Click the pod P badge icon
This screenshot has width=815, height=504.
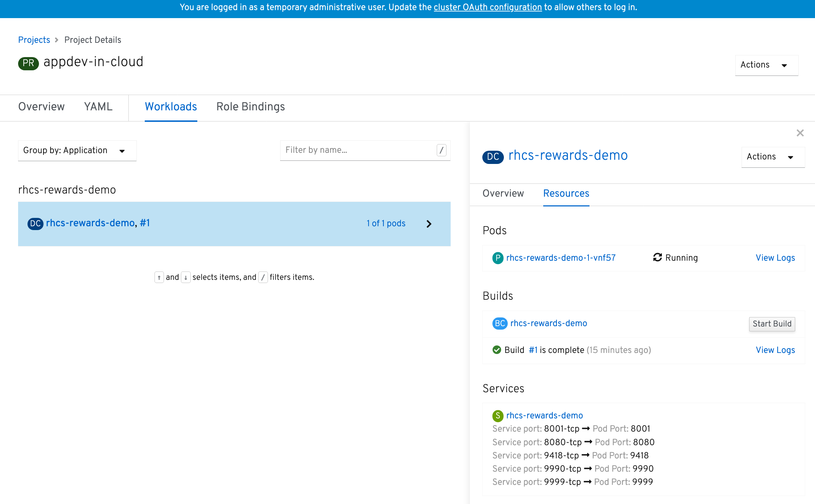[x=498, y=258]
